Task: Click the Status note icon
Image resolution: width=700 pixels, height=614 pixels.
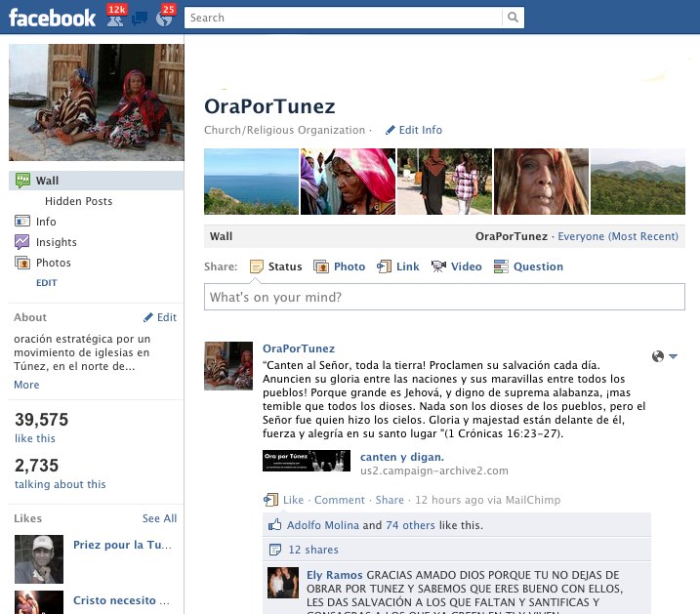Action: pyautogui.click(x=256, y=266)
